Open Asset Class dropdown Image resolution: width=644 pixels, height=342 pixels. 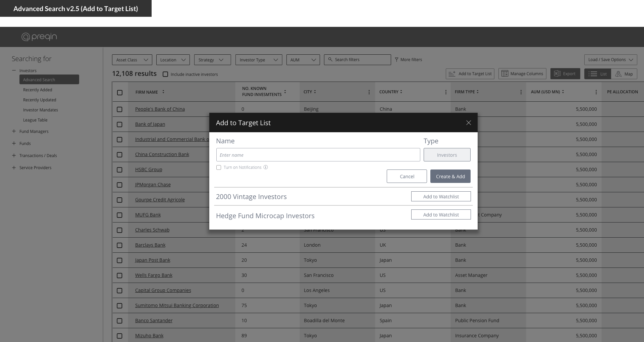[x=132, y=60]
